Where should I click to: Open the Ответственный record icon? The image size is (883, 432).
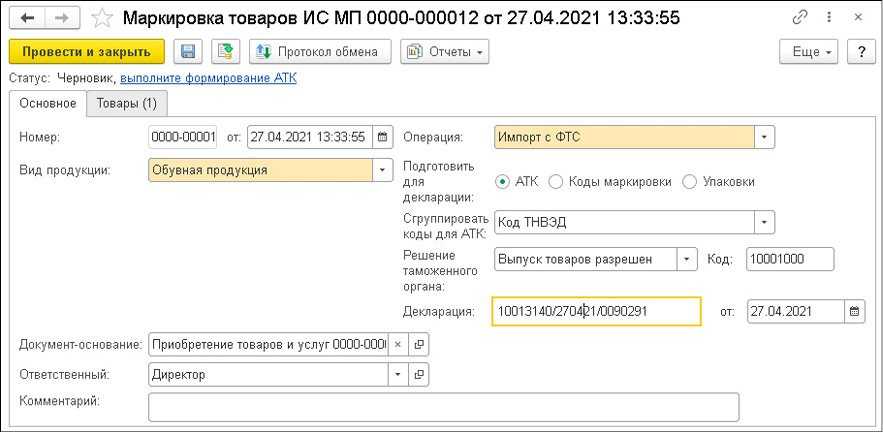tap(418, 374)
